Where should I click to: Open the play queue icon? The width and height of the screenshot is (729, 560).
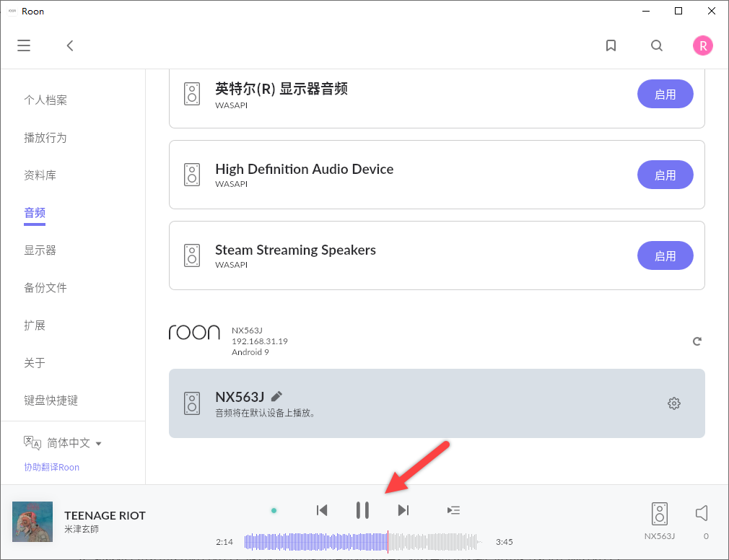(453, 510)
